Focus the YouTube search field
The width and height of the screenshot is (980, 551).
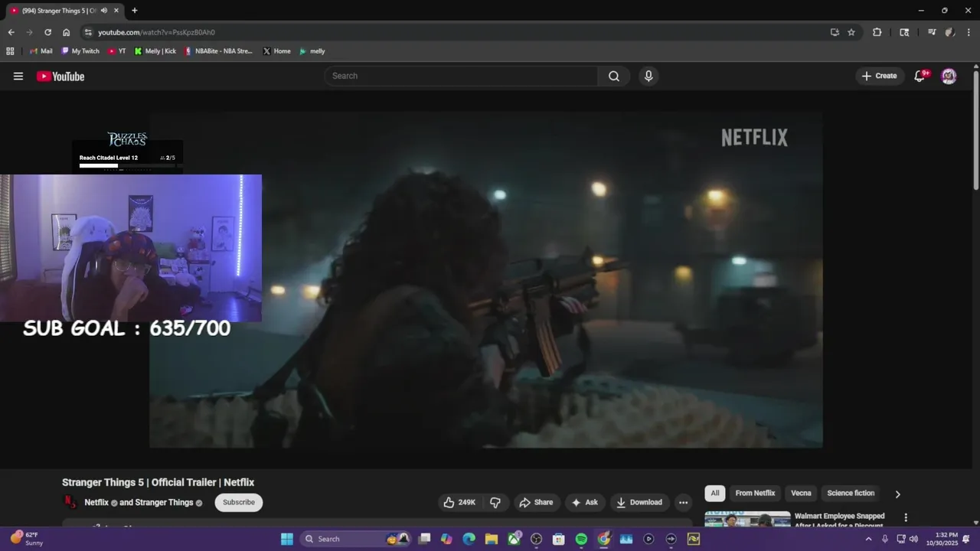tap(461, 76)
